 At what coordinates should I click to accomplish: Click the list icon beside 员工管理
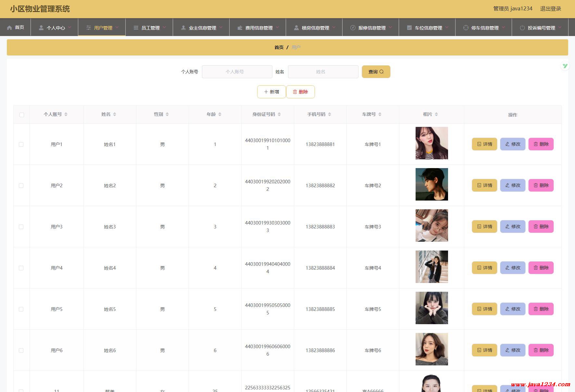tap(136, 28)
